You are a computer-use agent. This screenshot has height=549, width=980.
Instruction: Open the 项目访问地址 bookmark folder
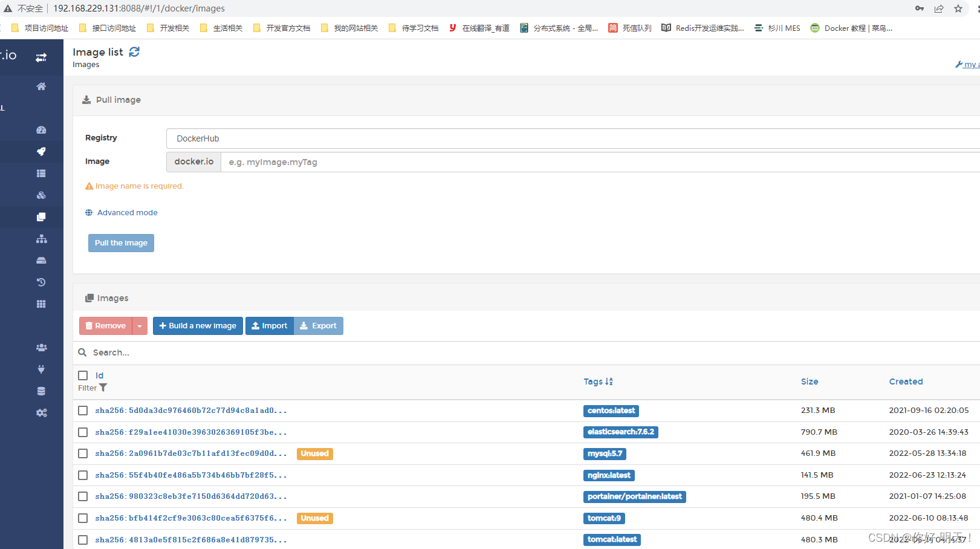40,28
